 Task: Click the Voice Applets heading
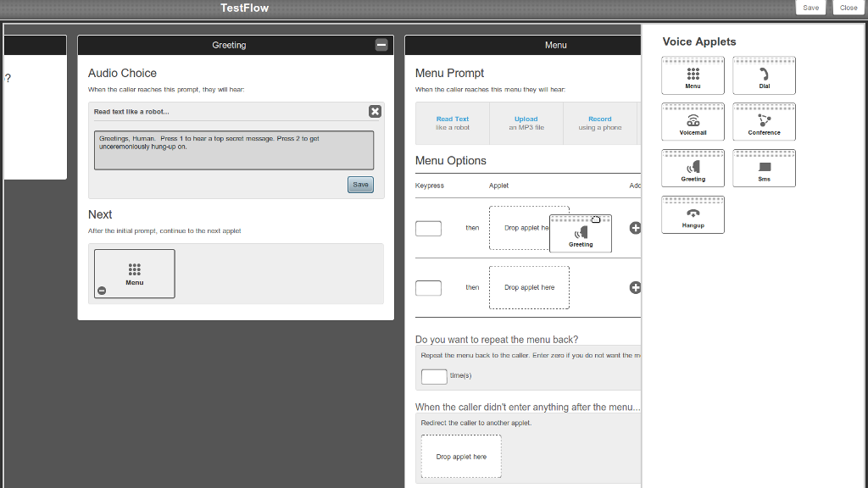[x=699, y=42]
